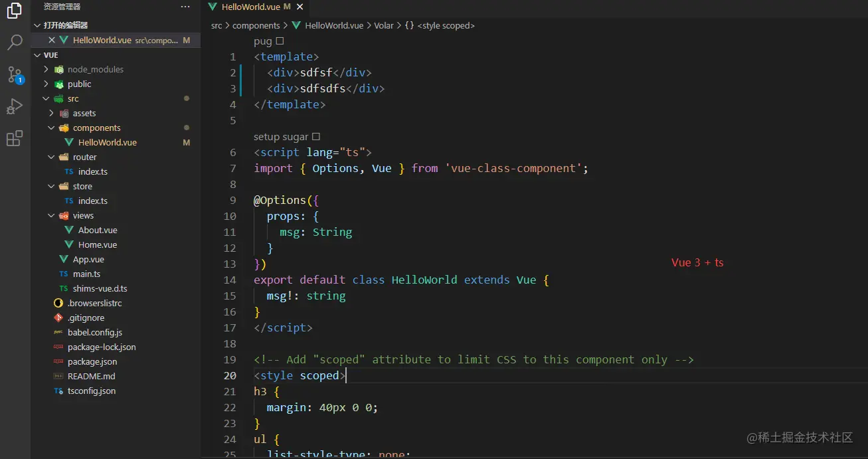Open the Extensions activity bar icon
The width and height of the screenshot is (868, 459).
click(15, 138)
